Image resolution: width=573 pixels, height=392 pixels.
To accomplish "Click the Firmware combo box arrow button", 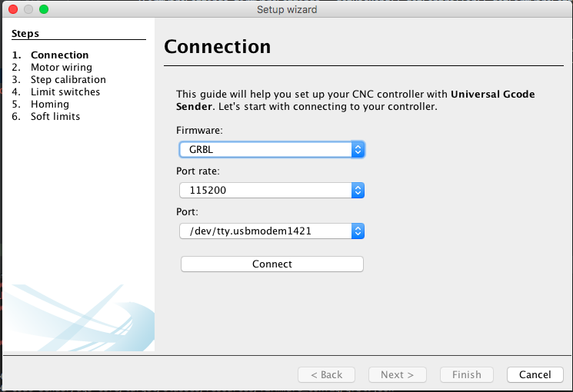I will click(x=358, y=149).
